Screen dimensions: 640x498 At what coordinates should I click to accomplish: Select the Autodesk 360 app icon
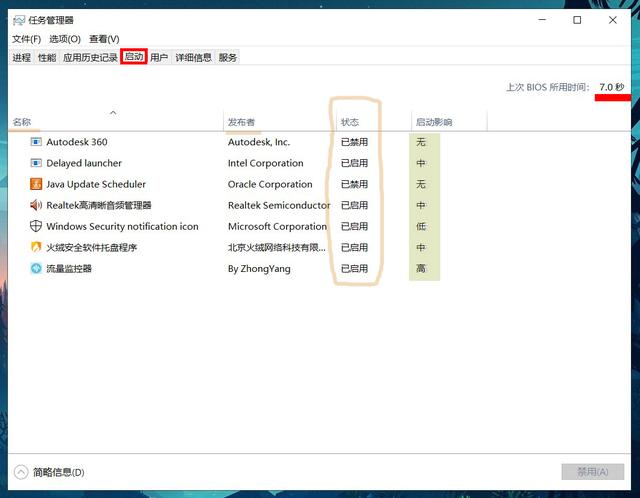pyautogui.click(x=36, y=142)
